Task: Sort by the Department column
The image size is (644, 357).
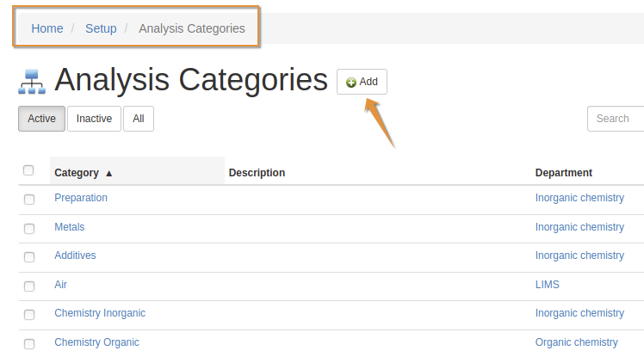Action: [563, 173]
